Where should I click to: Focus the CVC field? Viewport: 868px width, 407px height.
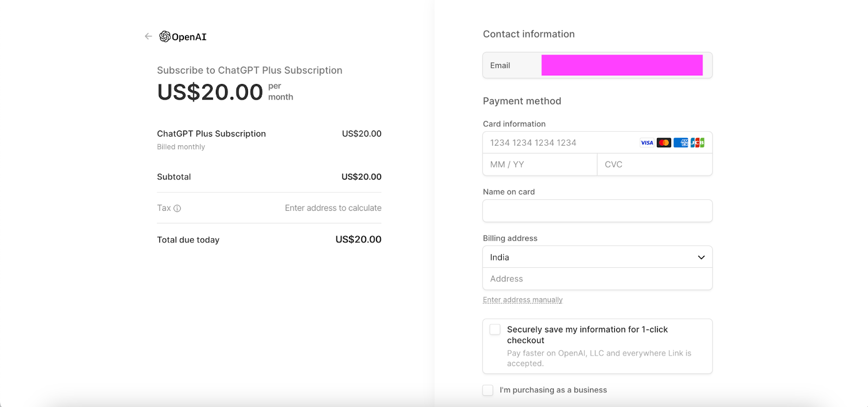pyautogui.click(x=655, y=164)
